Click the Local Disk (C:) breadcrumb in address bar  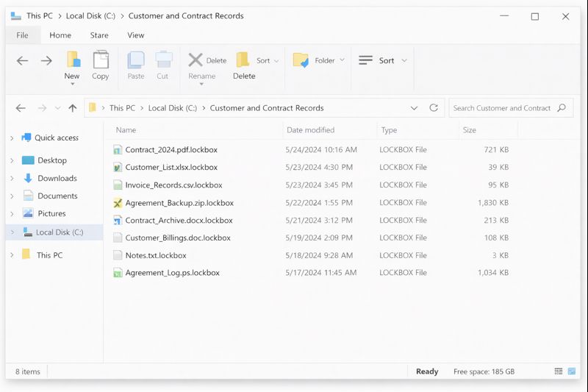click(172, 108)
